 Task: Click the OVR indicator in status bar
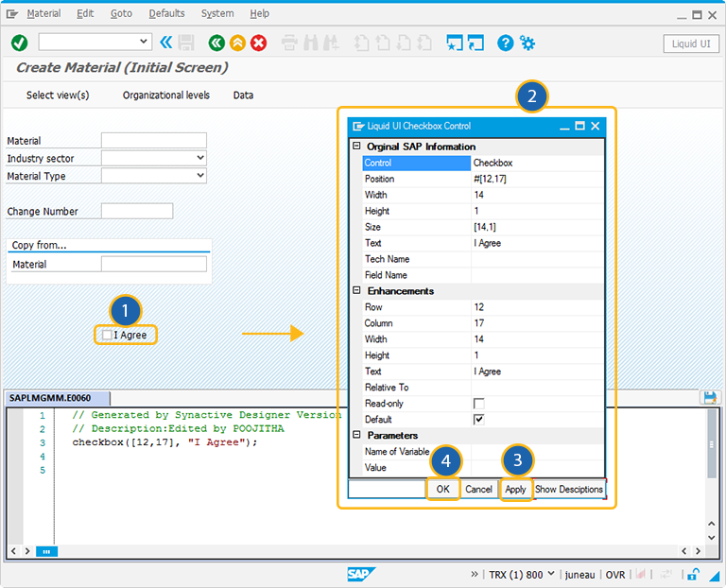click(614, 575)
